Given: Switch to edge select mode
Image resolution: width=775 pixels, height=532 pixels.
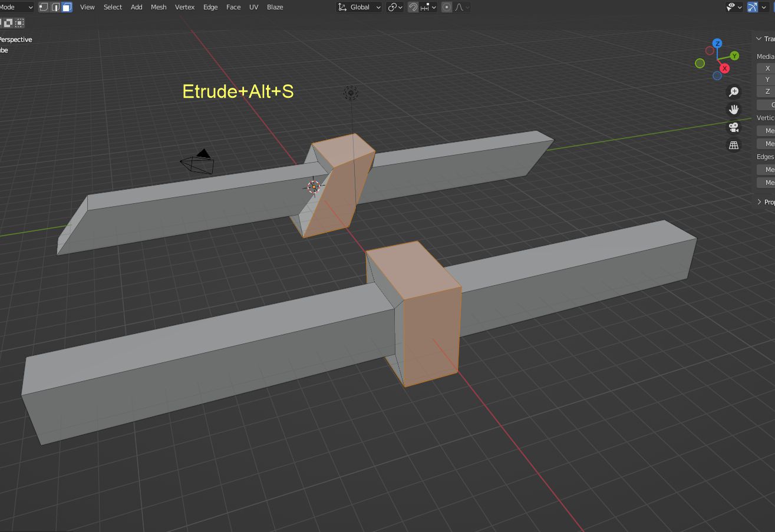Looking at the screenshot, I should [x=55, y=7].
